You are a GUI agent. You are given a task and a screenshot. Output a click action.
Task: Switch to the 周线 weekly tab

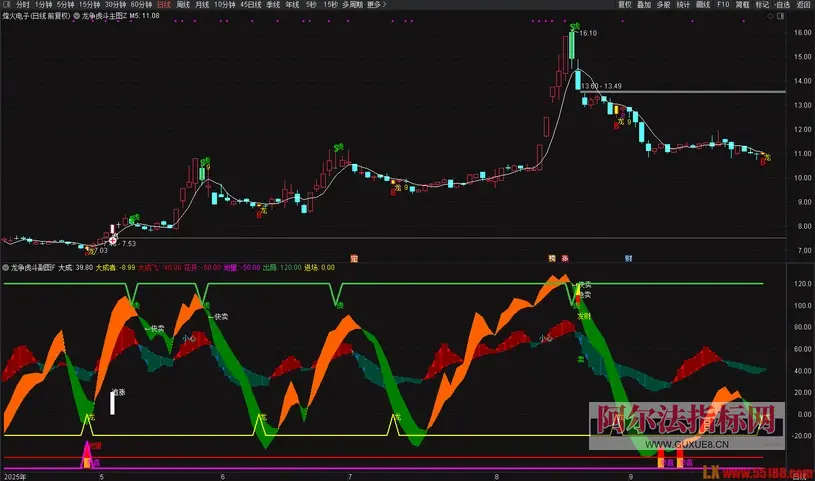coord(183,5)
